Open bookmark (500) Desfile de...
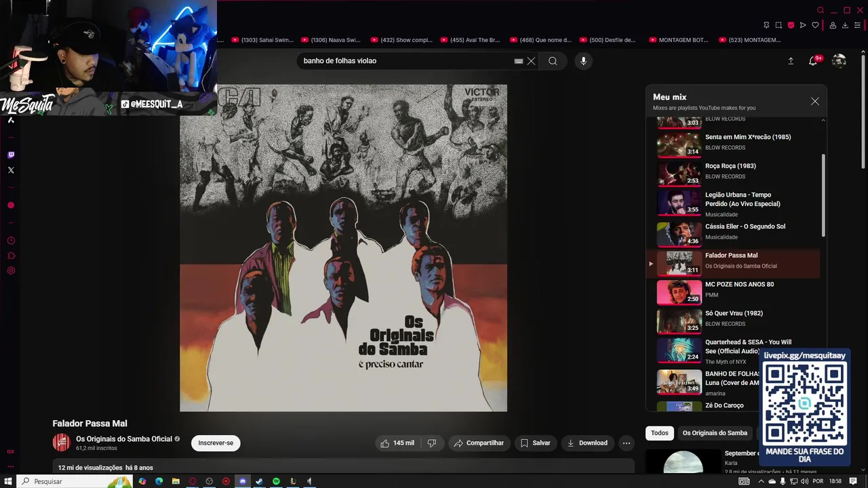The width and height of the screenshot is (868, 488). pyautogui.click(x=608, y=40)
